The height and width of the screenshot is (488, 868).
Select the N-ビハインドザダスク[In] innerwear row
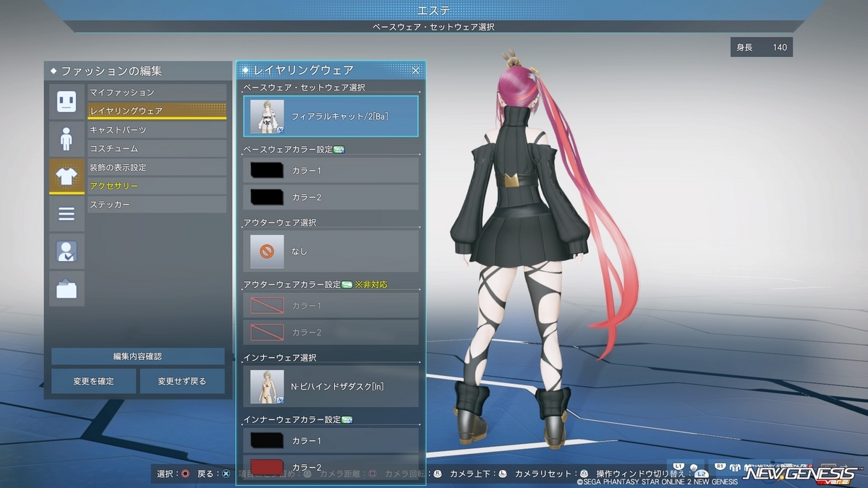[331, 386]
